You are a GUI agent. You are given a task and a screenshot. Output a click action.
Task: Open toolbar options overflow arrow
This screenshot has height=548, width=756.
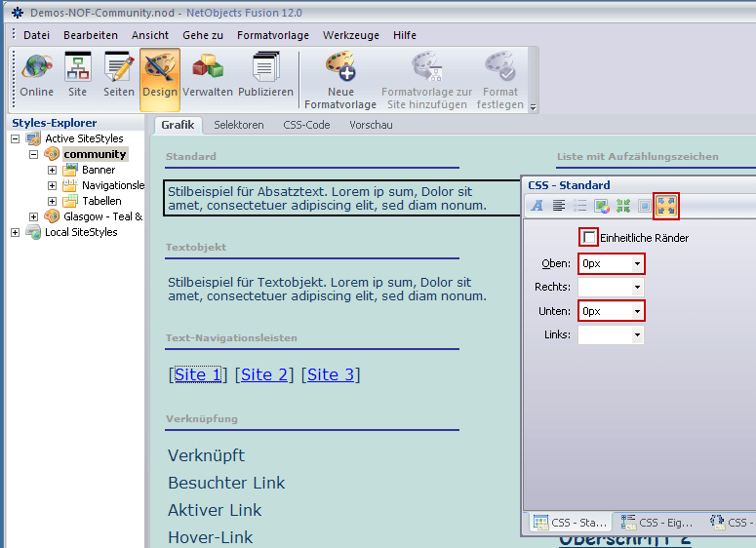[534, 107]
